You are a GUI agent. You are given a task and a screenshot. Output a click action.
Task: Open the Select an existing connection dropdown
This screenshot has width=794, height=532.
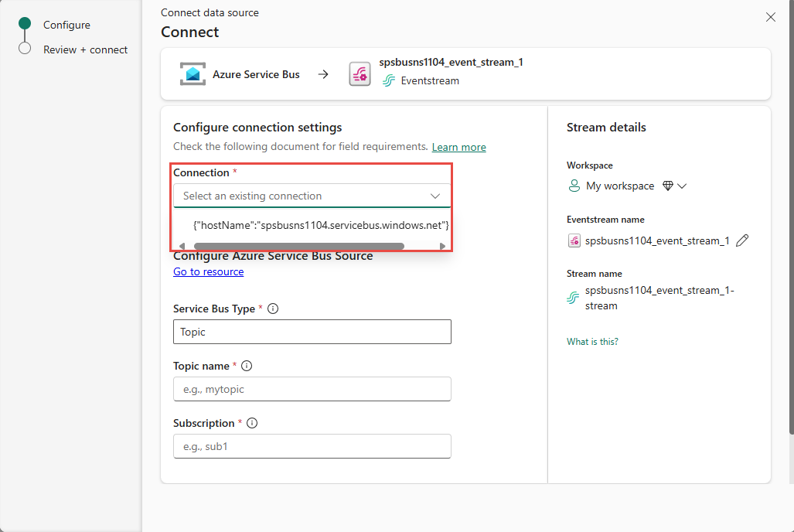[312, 196]
